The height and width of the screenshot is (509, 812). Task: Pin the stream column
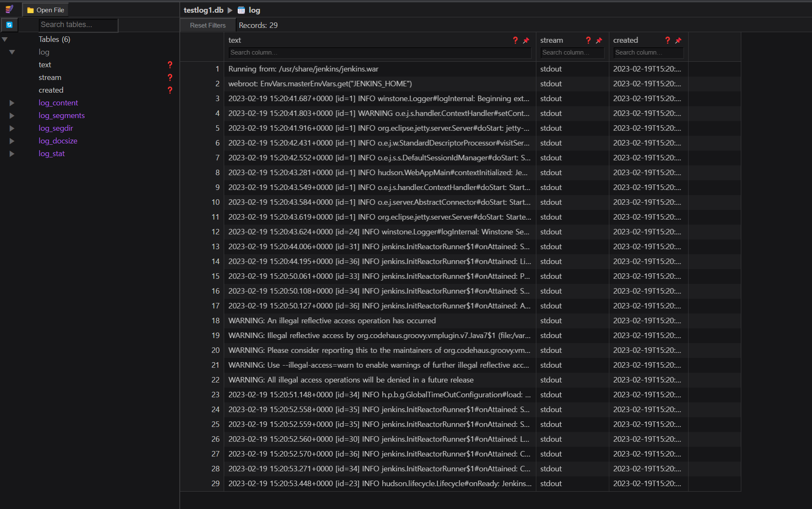(x=599, y=41)
